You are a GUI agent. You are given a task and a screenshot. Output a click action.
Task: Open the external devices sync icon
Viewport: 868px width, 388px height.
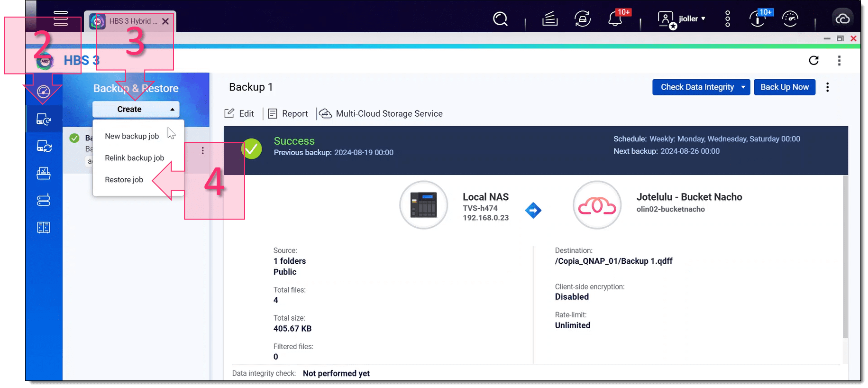coord(583,19)
